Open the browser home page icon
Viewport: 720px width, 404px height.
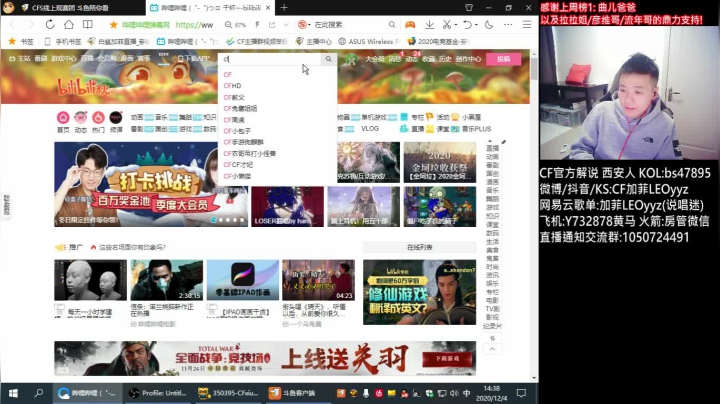pyautogui.click(x=69, y=25)
